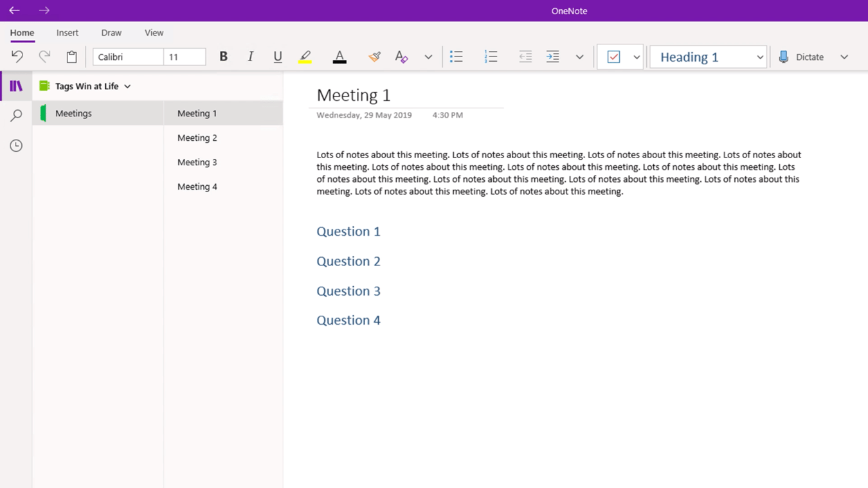Select the Dictate icon
The image size is (868, 488).
pos(783,57)
